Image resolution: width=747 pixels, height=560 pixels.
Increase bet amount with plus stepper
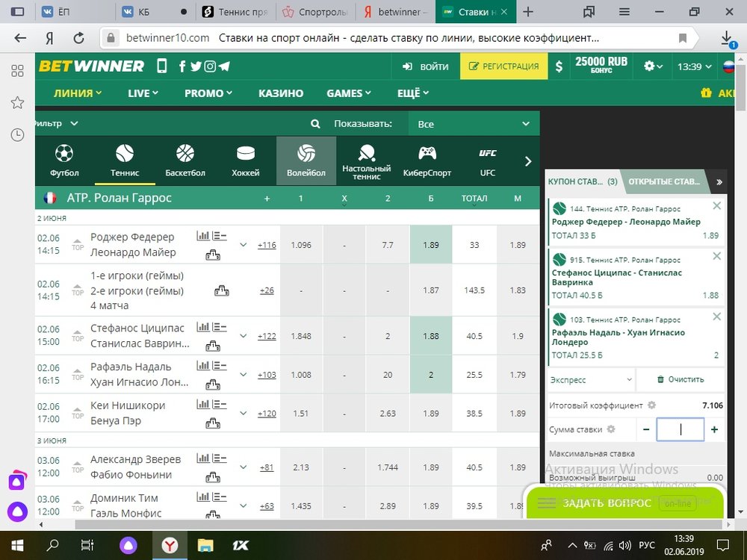[714, 429]
